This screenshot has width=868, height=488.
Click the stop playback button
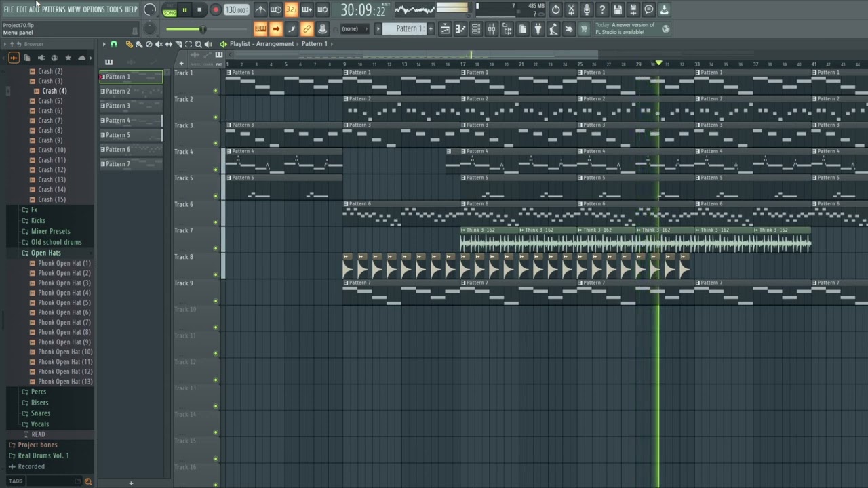pos(199,10)
